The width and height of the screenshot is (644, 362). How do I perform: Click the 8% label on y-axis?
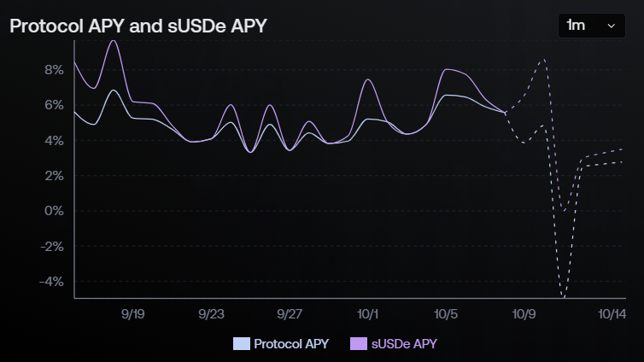click(x=54, y=70)
